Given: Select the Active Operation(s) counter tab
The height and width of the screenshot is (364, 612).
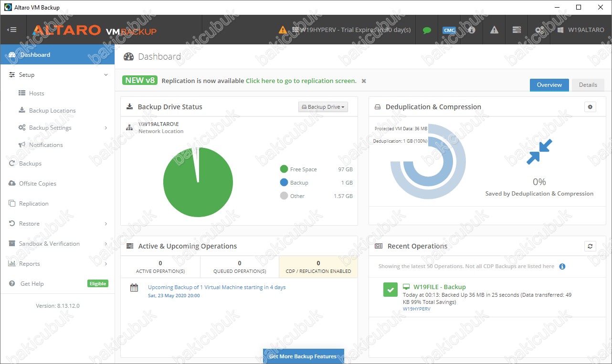Looking at the screenshot, I should click(160, 267).
